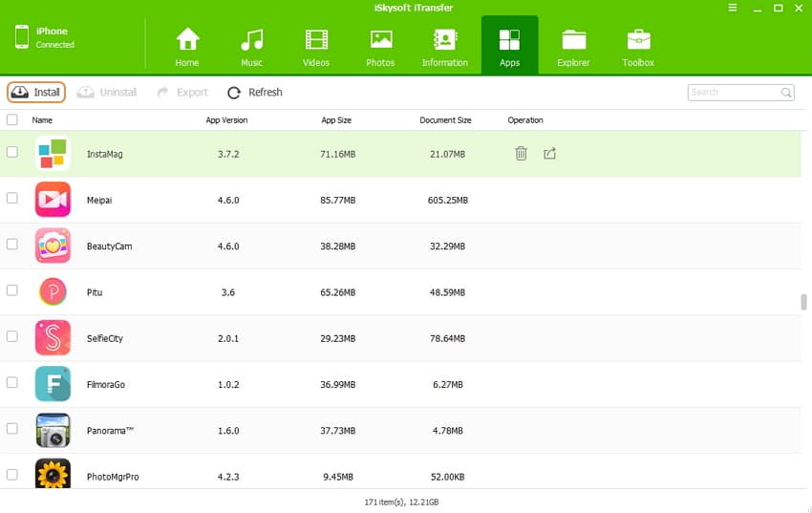Check the SelfieCity checkbox
The image size is (812, 513).
(x=11, y=336)
